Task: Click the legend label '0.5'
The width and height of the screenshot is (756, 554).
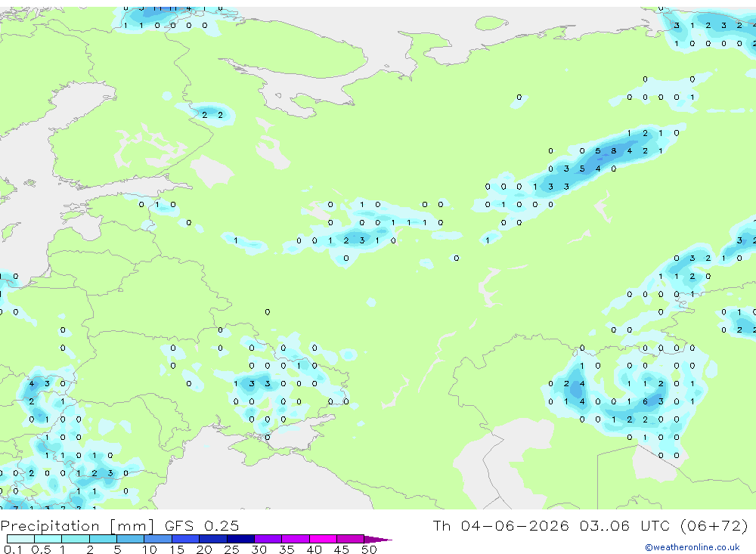Action: coord(41,549)
